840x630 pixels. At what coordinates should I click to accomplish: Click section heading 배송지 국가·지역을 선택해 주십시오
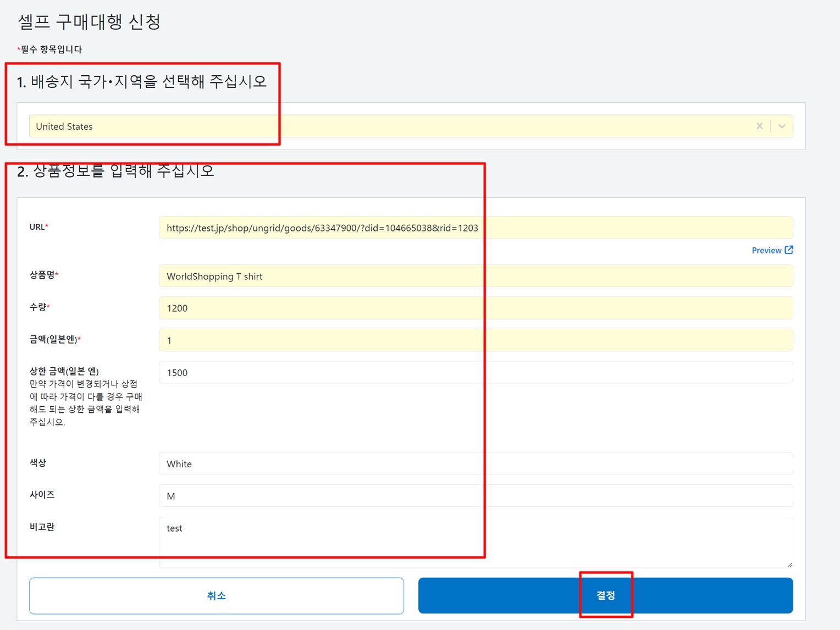click(x=142, y=81)
